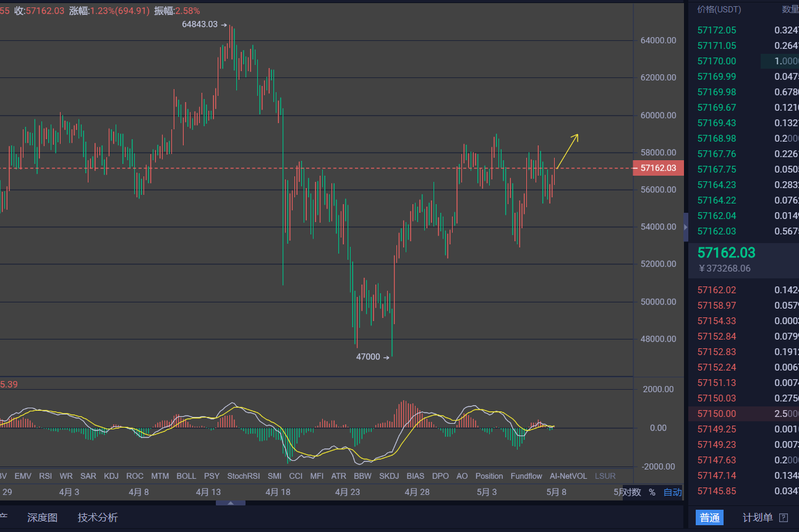Toggle the % percentage scale
The height and width of the screenshot is (532, 799).
(x=652, y=492)
